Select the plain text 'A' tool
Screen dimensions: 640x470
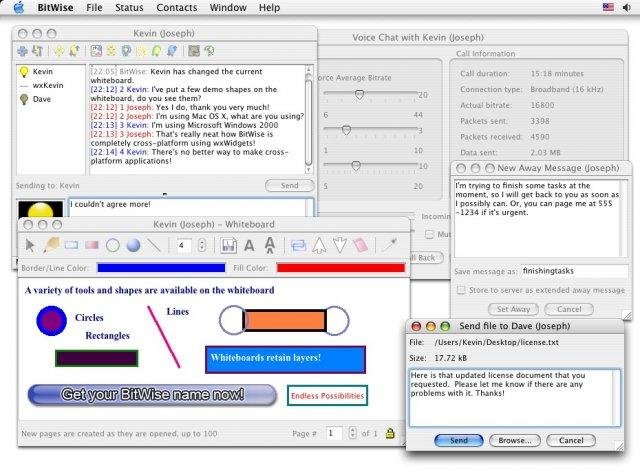coord(249,245)
